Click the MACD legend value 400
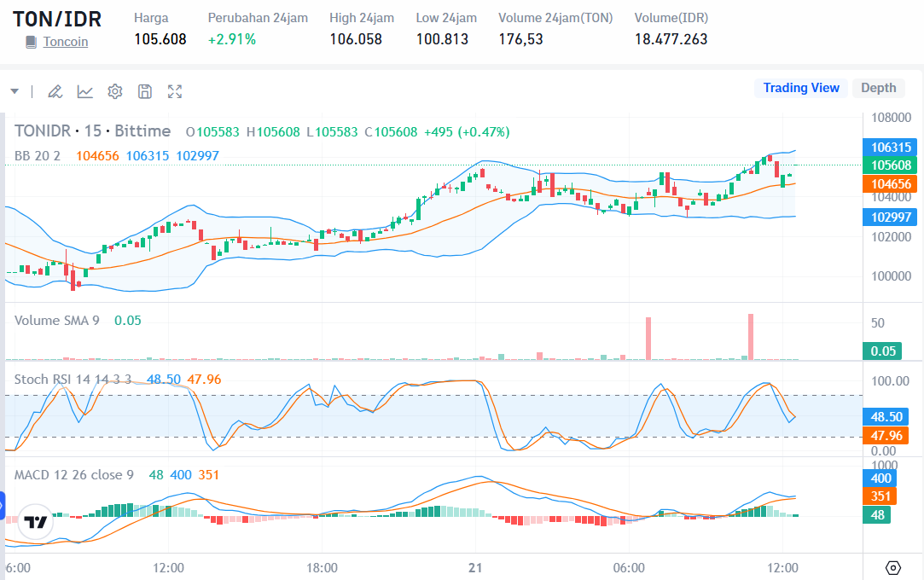This screenshot has width=924, height=580. pos(181,474)
